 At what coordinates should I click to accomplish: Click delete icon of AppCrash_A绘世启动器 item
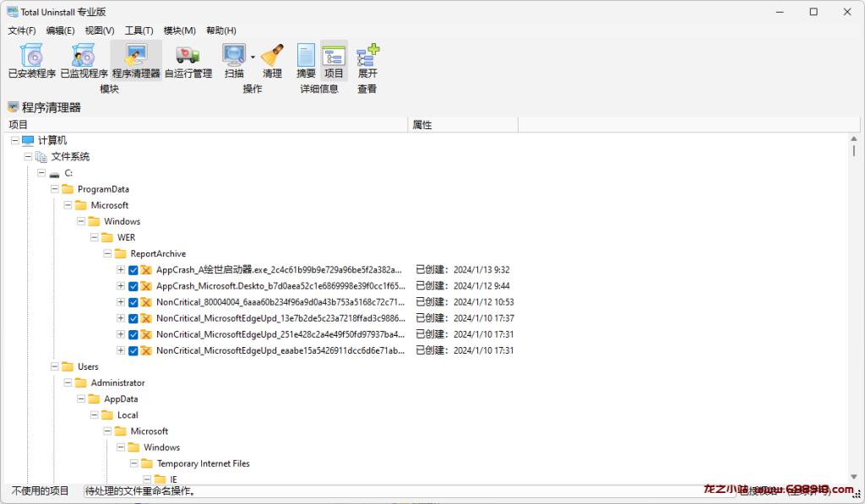tap(146, 270)
